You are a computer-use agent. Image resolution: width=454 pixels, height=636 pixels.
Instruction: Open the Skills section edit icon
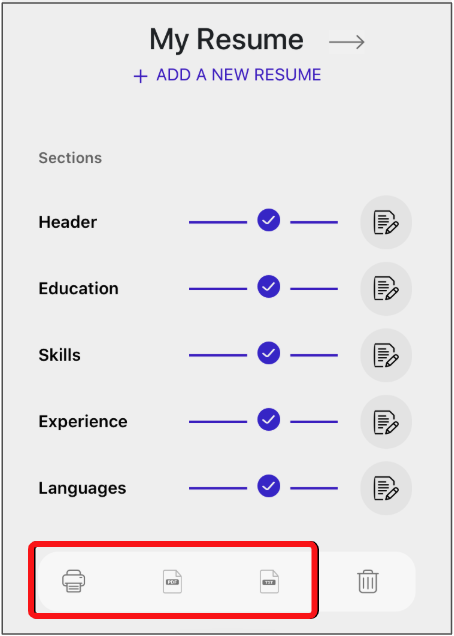386,355
